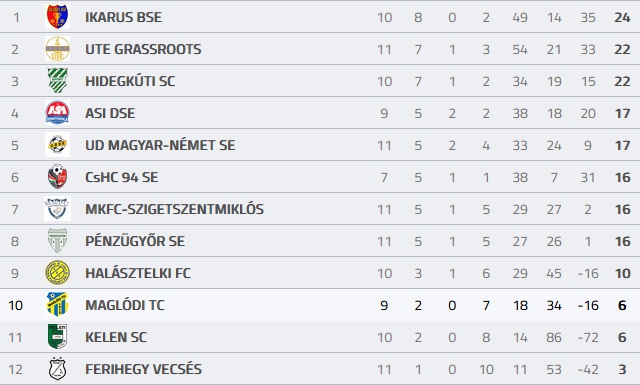Open the KELEN SC team name
The width and height of the screenshot is (640, 385).
(x=116, y=337)
